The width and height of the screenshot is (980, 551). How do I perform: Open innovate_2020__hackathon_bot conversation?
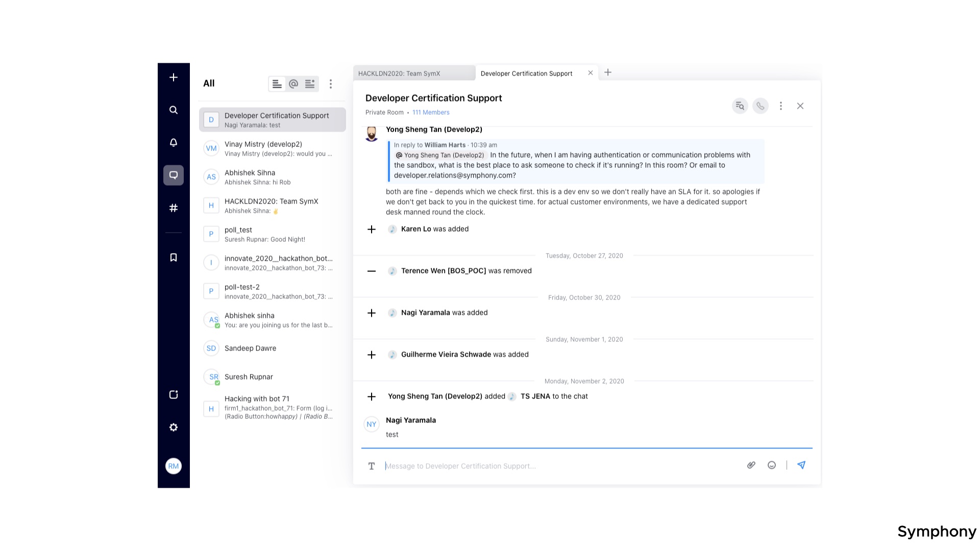[273, 262]
